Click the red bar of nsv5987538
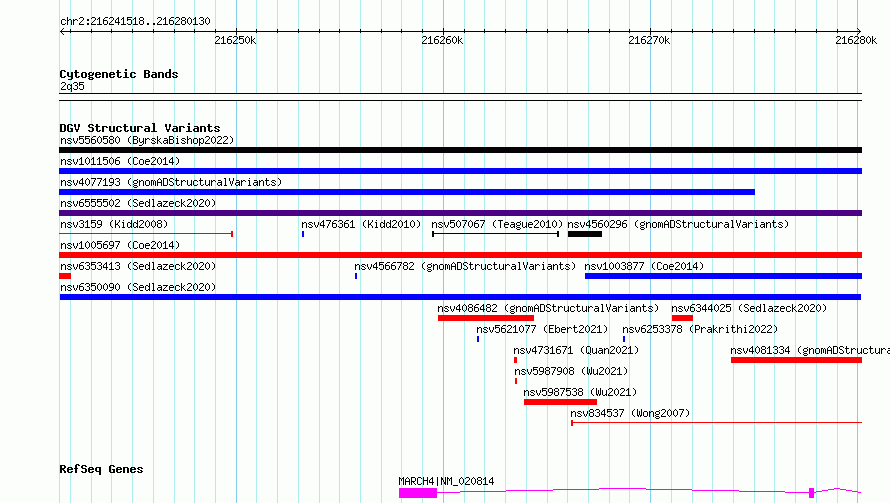Image resolution: width=890 pixels, height=503 pixels. (560, 402)
